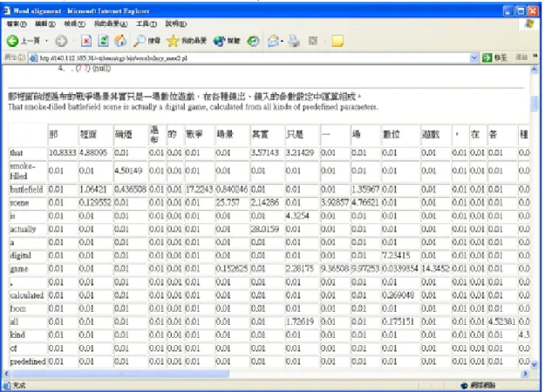This screenshot has width=545, height=392.
Task: Click the page icon in address bar
Action: point(34,58)
